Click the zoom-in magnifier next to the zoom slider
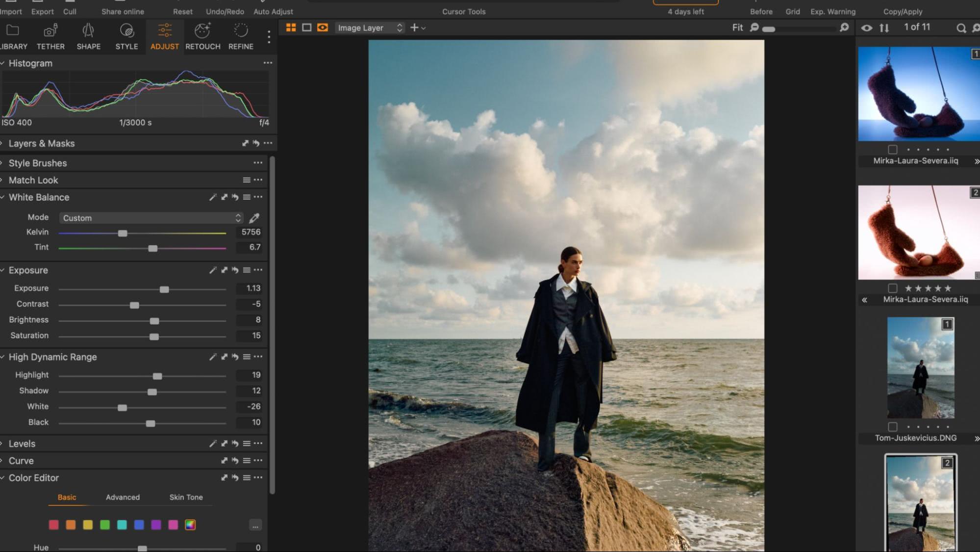 [x=844, y=28]
